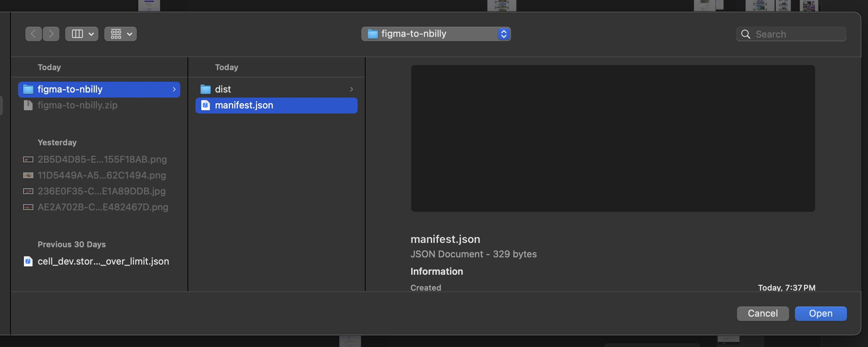Click the forward navigation arrow
868x347 pixels.
point(51,34)
